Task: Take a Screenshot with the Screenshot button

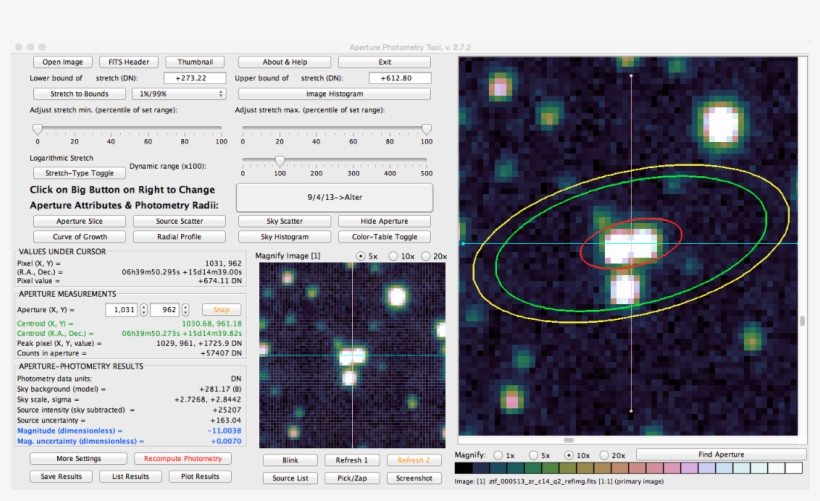Action: coord(414,478)
